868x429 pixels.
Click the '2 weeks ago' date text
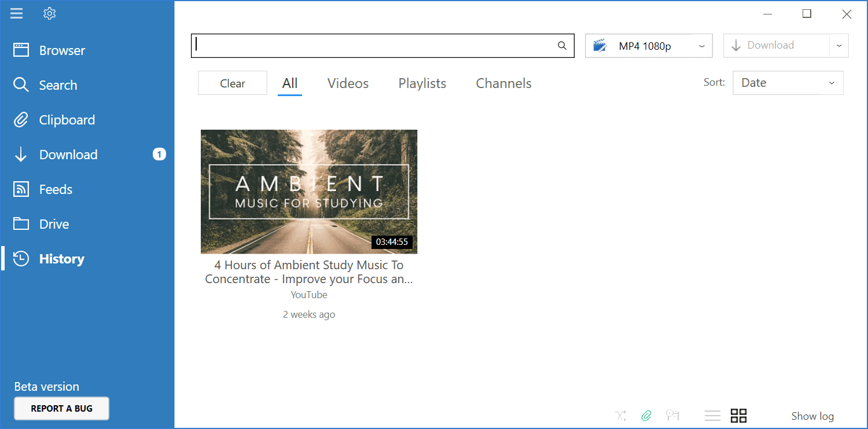(x=309, y=314)
